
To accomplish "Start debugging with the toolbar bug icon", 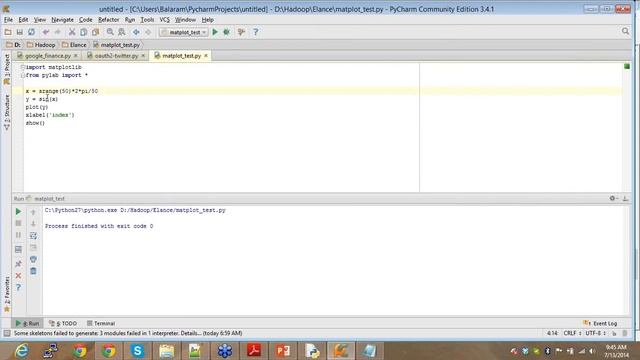I will [x=227, y=32].
